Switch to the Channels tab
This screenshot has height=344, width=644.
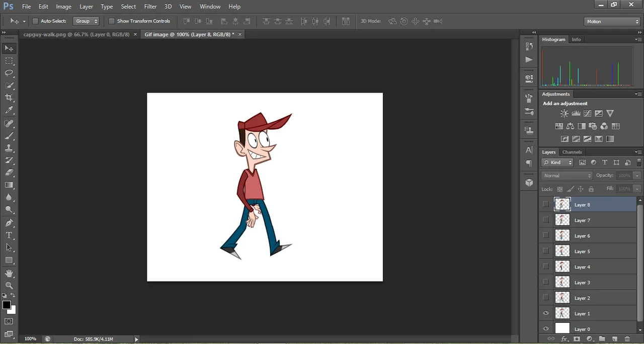(x=572, y=152)
